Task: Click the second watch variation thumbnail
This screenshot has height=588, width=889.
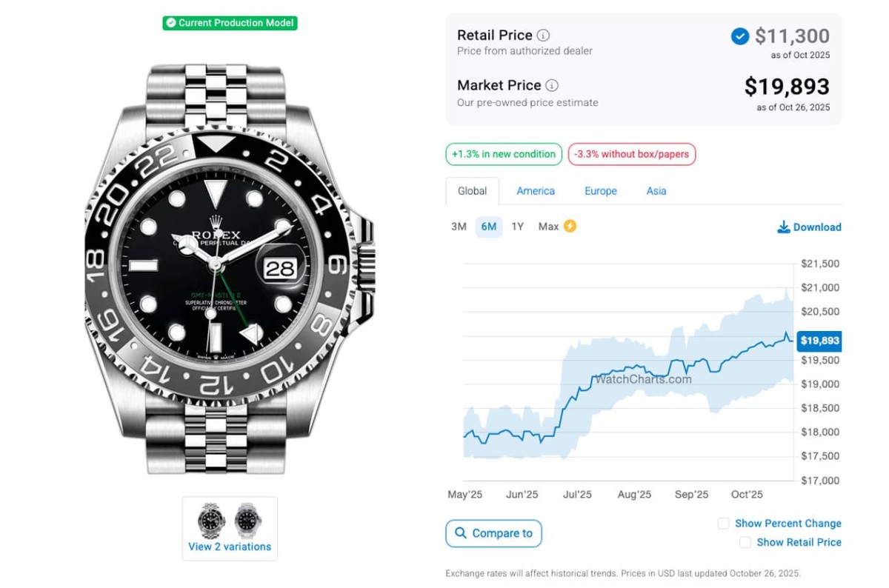Action: point(248,520)
